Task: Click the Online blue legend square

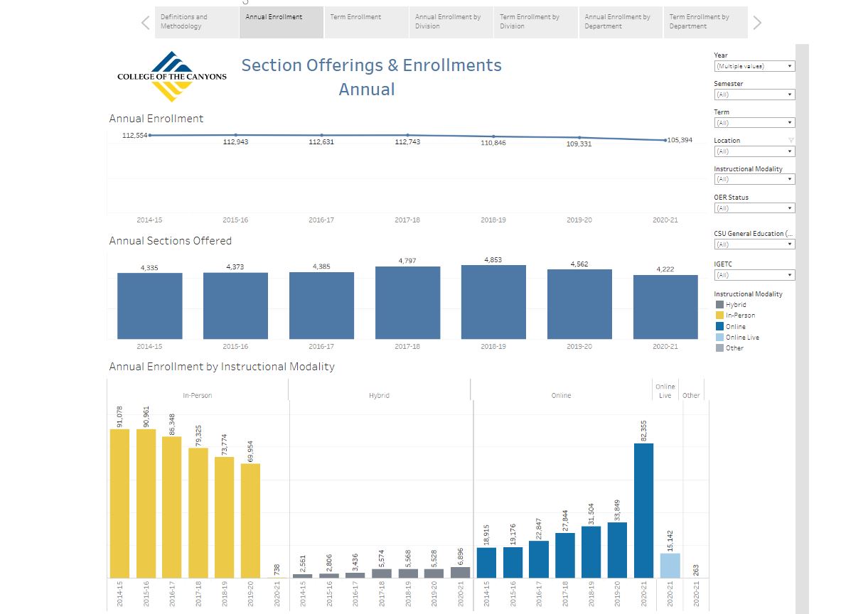Action: point(719,325)
